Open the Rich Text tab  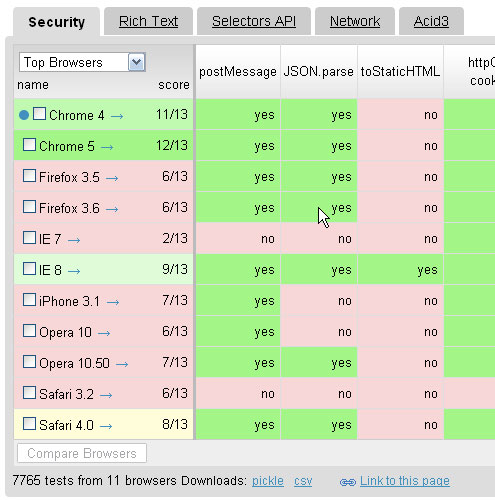tap(148, 21)
